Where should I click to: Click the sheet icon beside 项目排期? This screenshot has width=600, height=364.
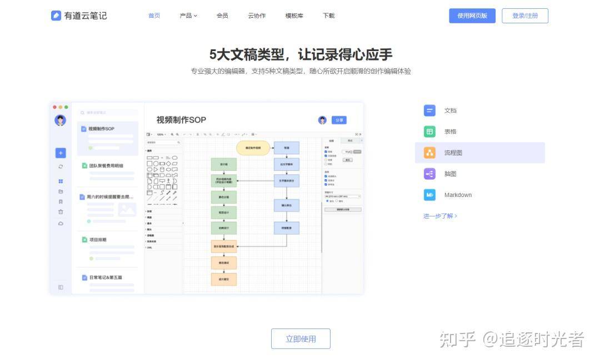point(84,240)
